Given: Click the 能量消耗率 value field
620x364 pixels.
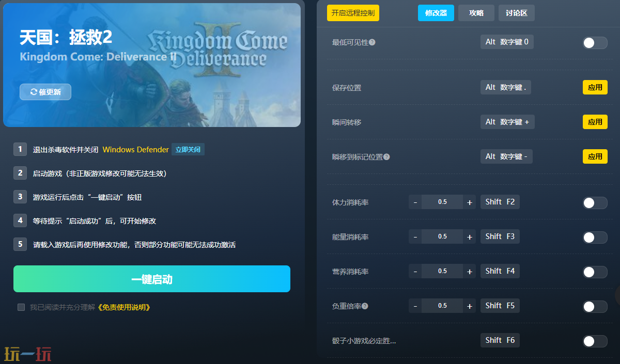Looking at the screenshot, I should (442, 237).
